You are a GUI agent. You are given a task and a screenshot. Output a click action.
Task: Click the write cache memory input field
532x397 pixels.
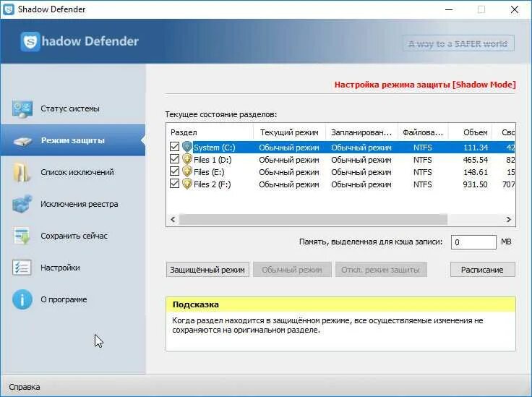(x=473, y=242)
